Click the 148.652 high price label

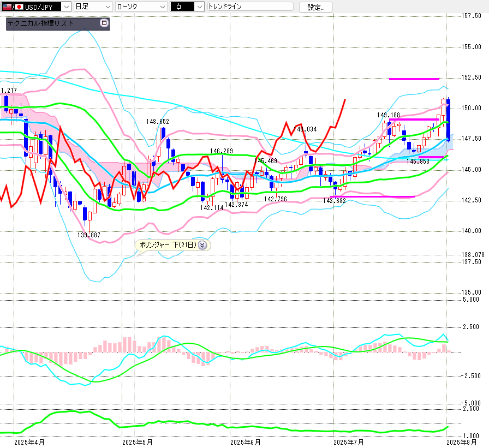click(158, 122)
